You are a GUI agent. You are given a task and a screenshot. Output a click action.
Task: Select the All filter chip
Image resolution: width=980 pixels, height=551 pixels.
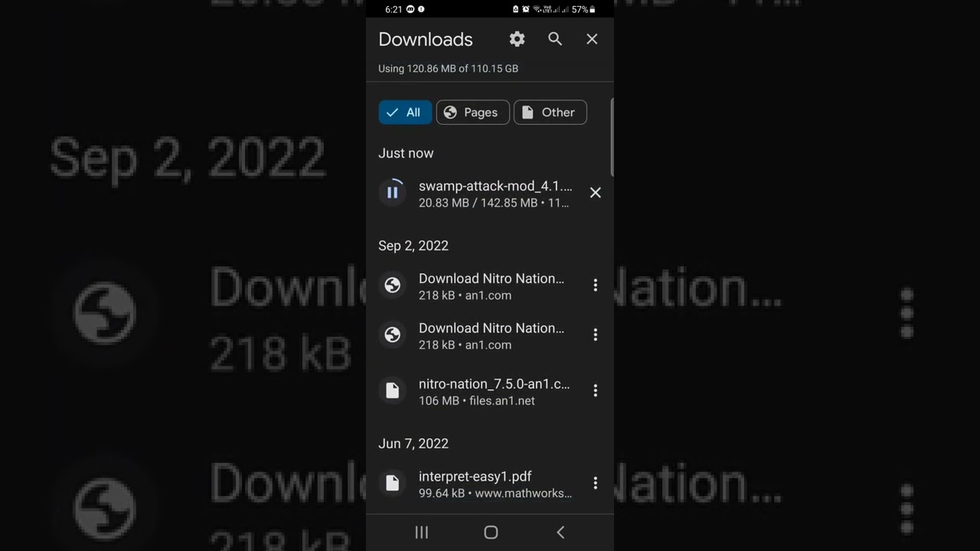(x=405, y=112)
